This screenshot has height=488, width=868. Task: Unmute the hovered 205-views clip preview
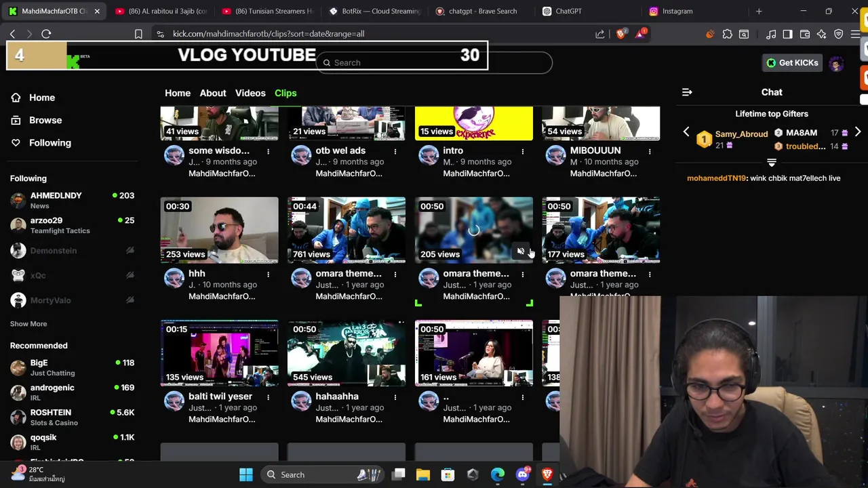520,251
